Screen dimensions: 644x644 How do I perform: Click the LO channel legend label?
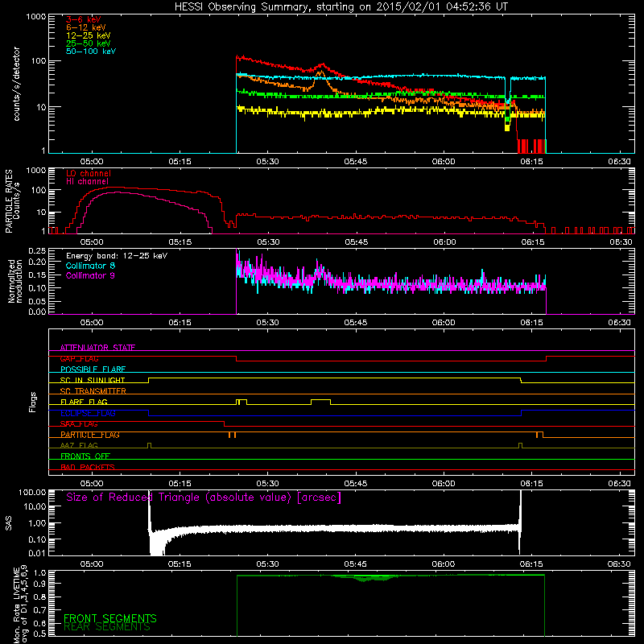point(89,173)
